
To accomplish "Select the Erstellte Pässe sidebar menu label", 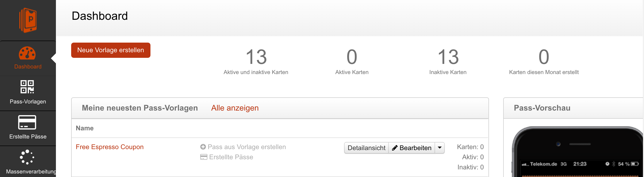I will click(x=28, y=136).
